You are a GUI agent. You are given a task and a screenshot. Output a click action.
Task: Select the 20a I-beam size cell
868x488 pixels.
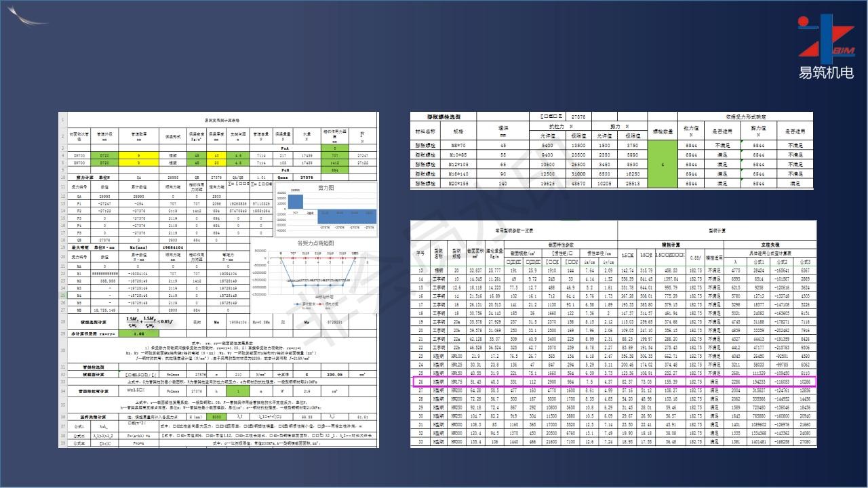point(457,322)
